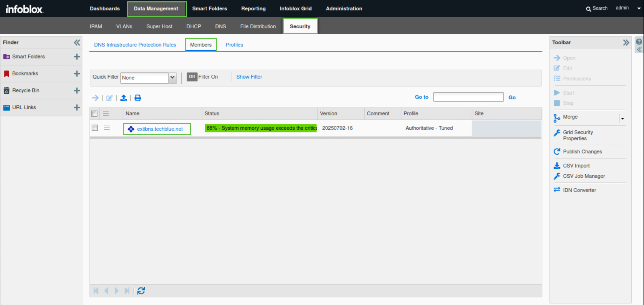Viewport: 644px width, 305px height.
Task: Open the Members tab
Action: coord(201,45)
